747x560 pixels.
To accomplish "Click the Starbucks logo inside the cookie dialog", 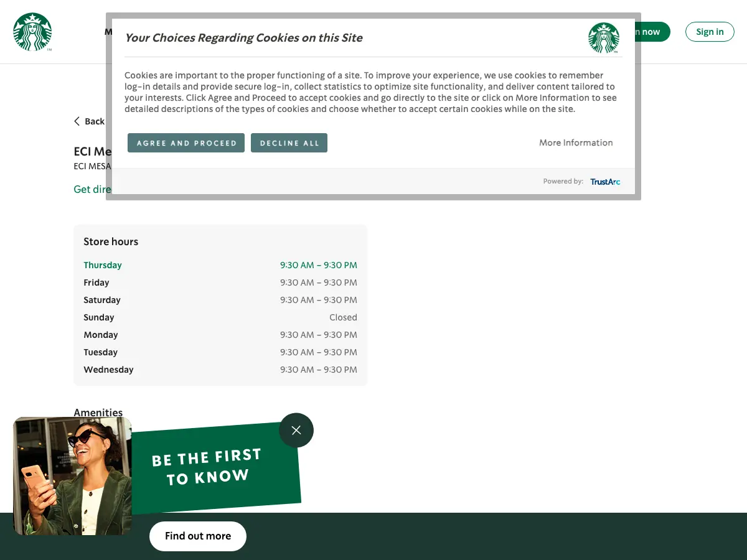I will click(x=604, y=38).
